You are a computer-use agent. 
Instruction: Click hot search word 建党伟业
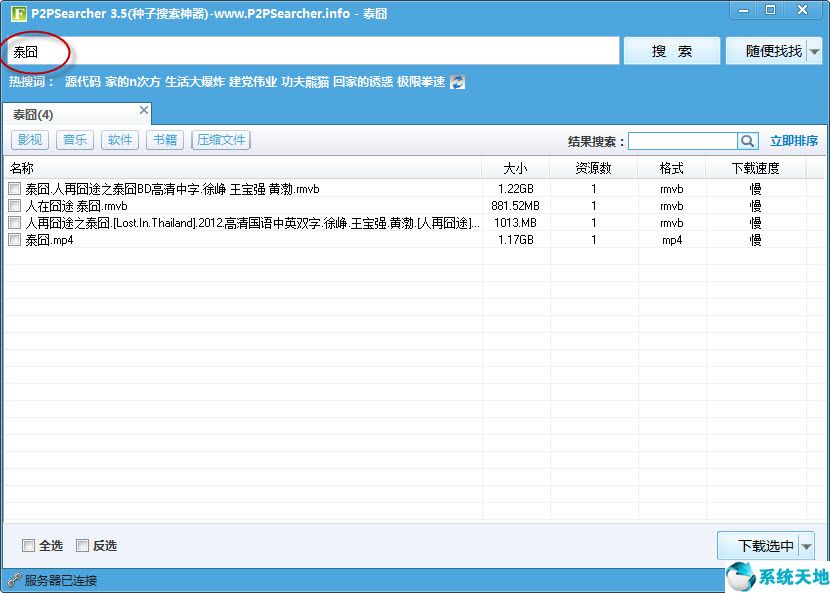pyautogui.click(x=252, y=82)
